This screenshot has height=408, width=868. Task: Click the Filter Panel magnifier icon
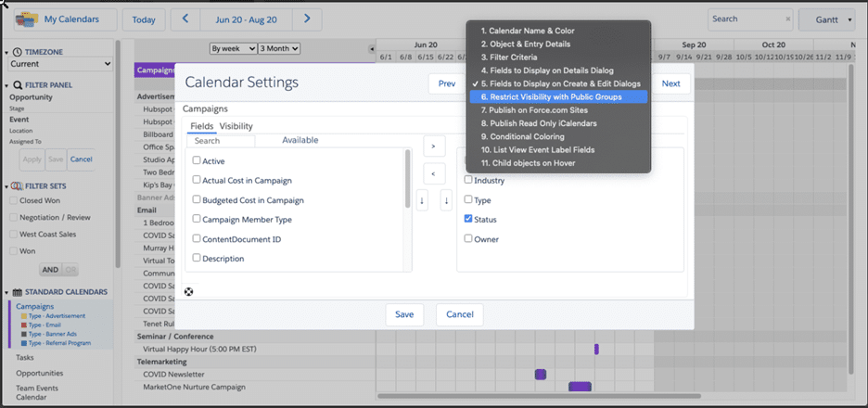18,85
